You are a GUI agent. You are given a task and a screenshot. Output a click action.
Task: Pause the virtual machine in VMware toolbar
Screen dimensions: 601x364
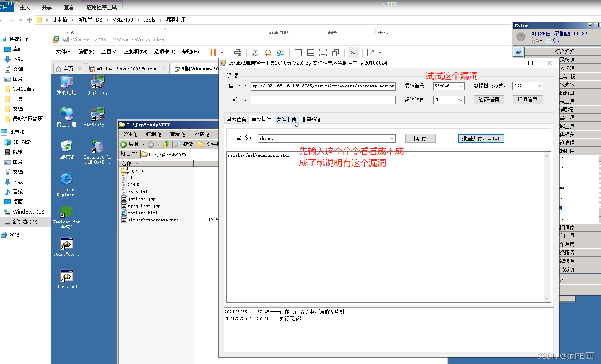click(x=213, y=53)
